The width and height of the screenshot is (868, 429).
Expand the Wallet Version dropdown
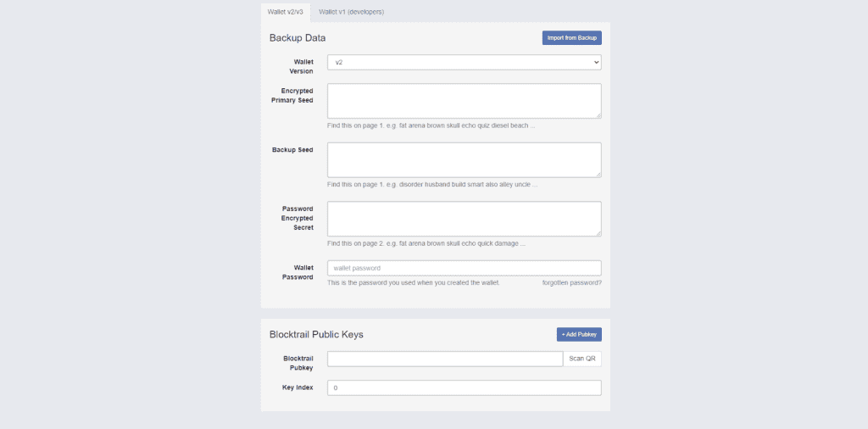click(464, 62)
